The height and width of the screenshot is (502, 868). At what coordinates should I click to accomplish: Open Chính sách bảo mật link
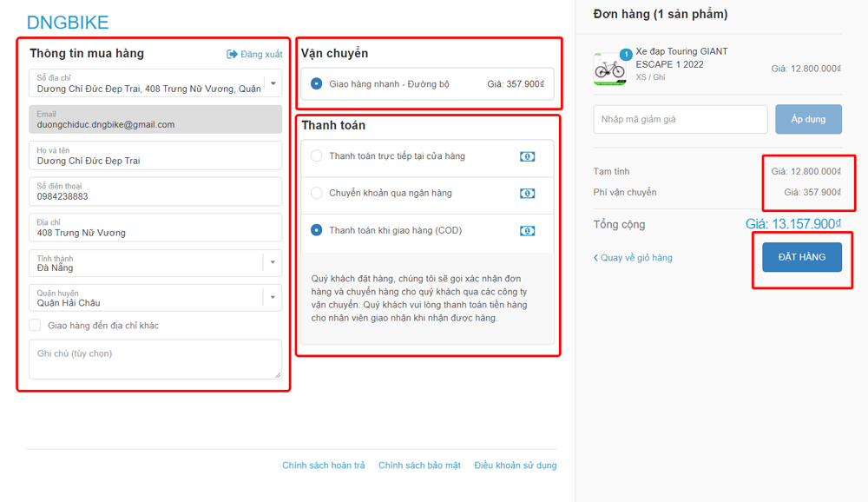(419, 466)
